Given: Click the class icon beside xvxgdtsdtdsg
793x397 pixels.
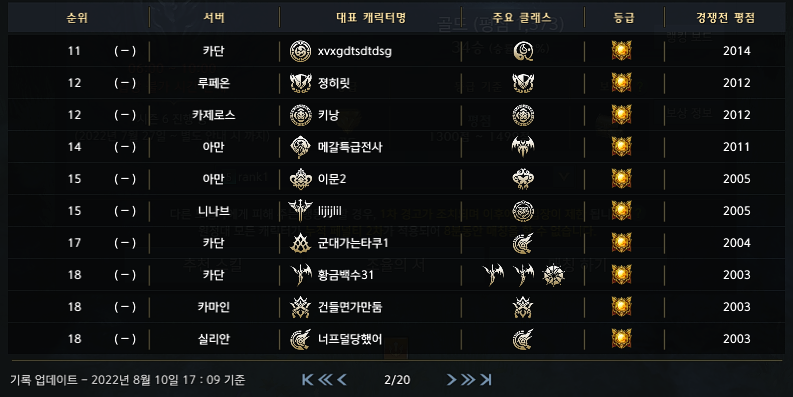Looking at the screenshot, I should coord(300,51).
